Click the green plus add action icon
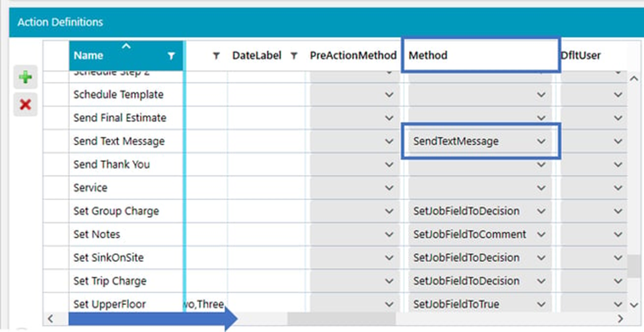Image resolution: width=644 pixels, height=332 pixels. point(26,77)
